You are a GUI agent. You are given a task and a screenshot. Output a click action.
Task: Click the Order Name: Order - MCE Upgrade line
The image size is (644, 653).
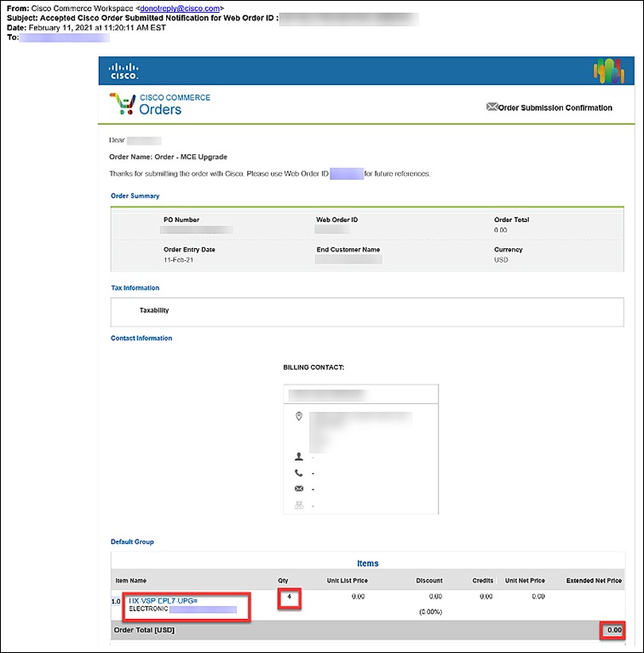(x=168, y=157)
